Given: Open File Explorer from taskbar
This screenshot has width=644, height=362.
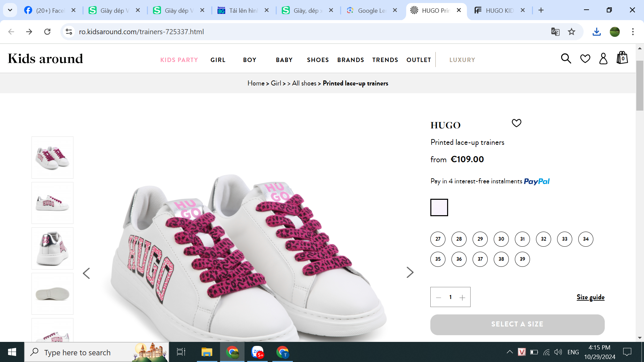Looking at the screenshot, I should pos(207,352).
